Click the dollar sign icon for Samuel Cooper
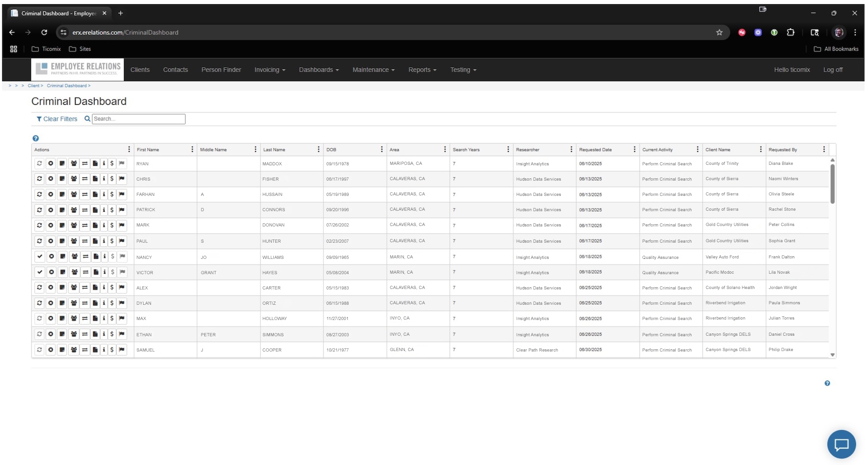The width and height of the screenshot is (868, 465). click(112, 350)
